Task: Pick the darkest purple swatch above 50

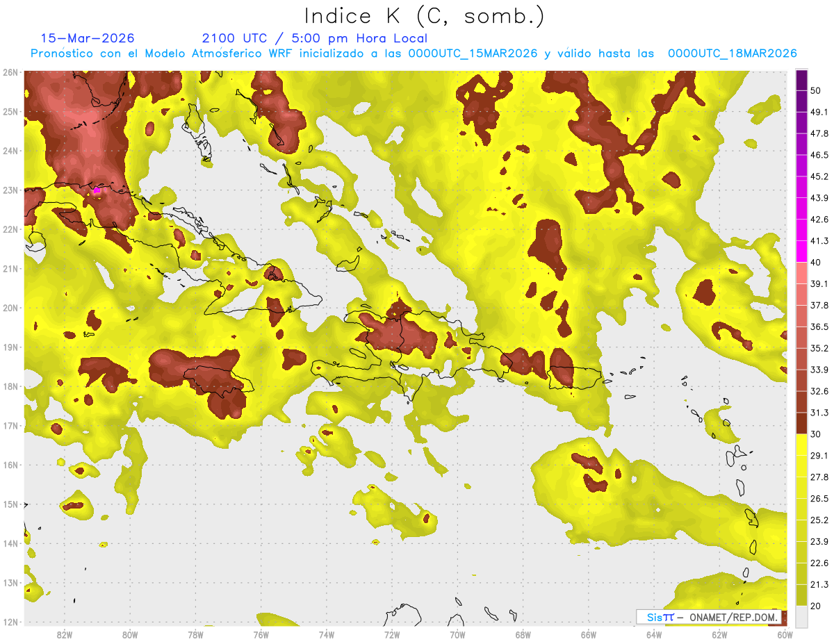Action: point(801,80)
